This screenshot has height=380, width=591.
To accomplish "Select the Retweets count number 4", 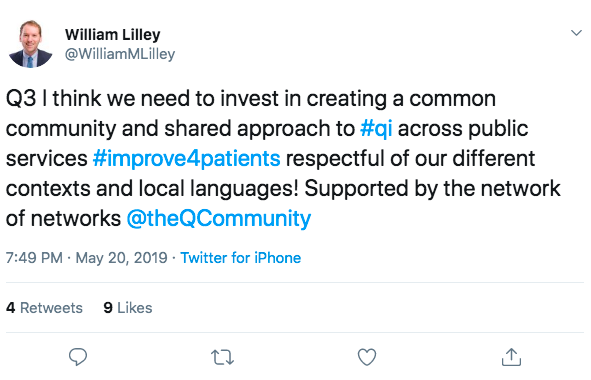I will coord(11,308).
